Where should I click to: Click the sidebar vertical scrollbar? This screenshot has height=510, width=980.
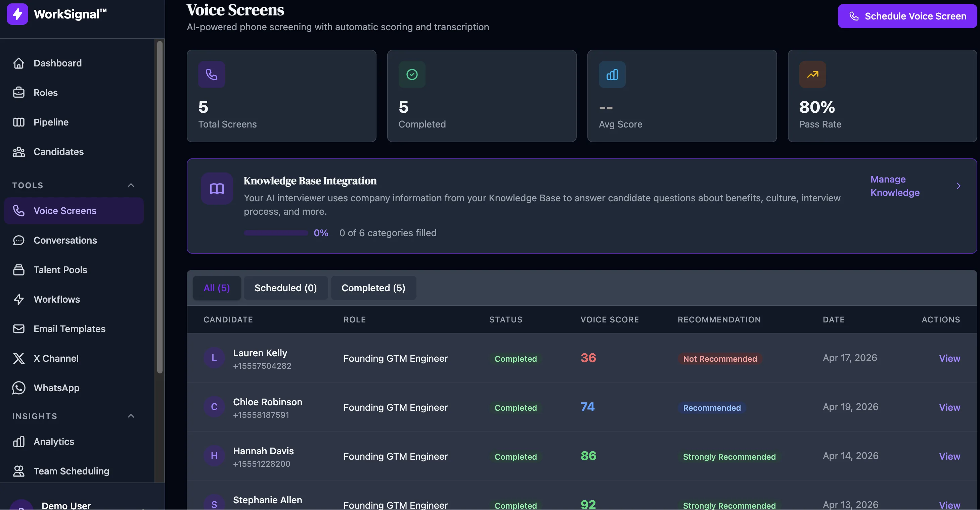click(160, 207)
